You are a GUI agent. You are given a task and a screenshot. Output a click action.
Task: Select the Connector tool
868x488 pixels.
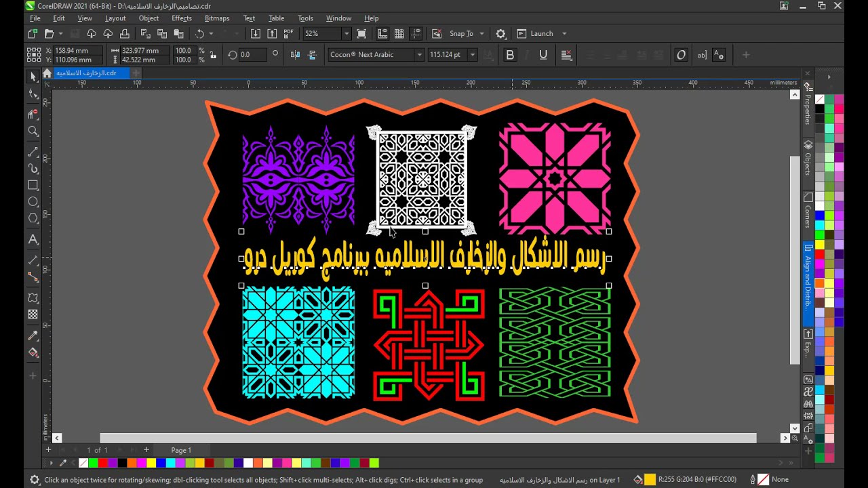(x=33, y=277)
